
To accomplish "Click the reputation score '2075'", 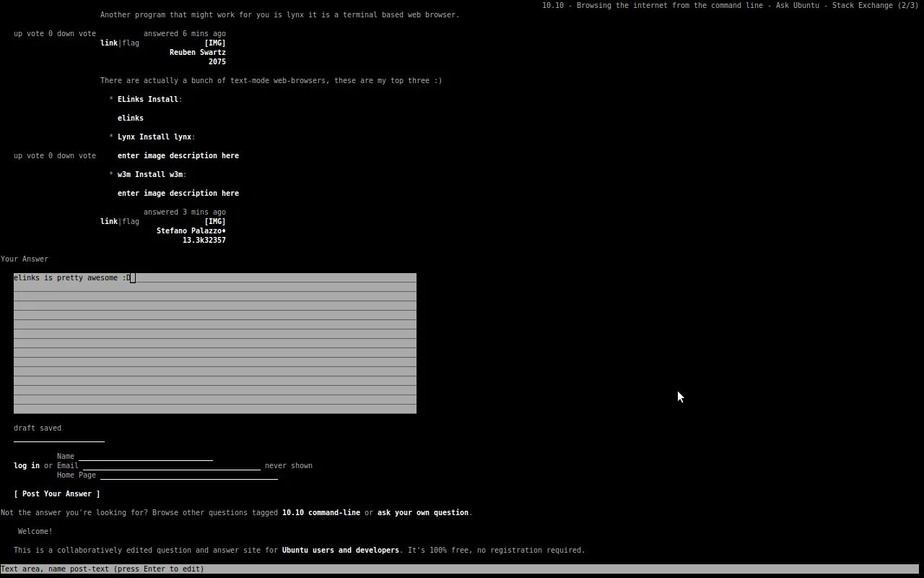I will click(217, 61).
